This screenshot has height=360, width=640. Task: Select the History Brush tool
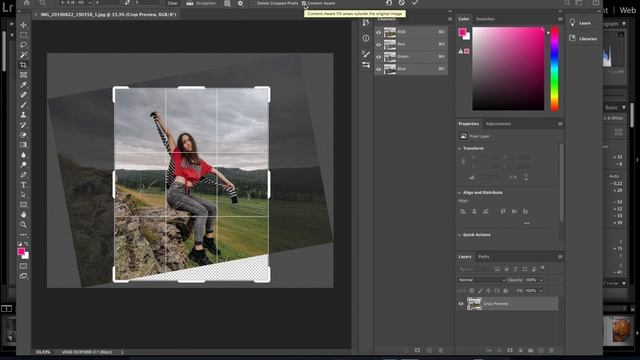[23, 125]
